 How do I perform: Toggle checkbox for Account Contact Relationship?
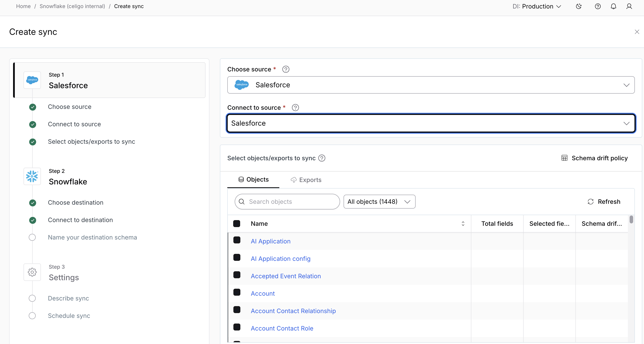click(237, 310)
